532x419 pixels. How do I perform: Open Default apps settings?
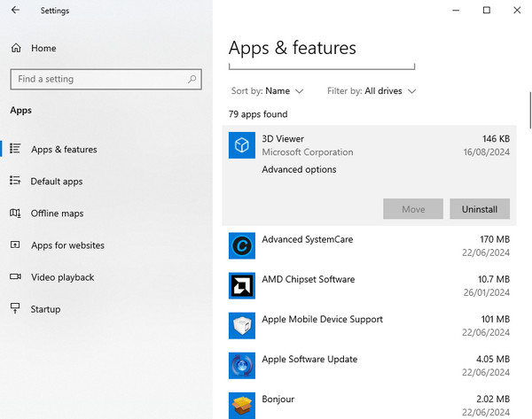click(57, 182)
